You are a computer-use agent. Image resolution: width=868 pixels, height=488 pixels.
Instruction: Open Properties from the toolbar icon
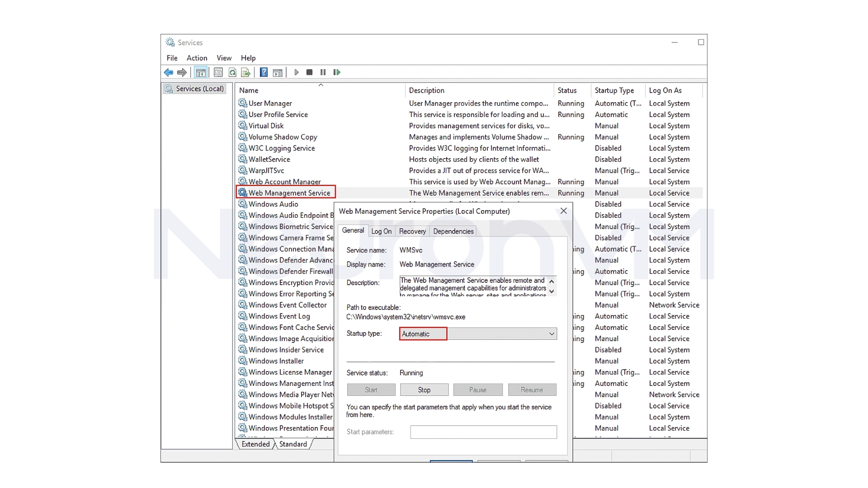218,72
